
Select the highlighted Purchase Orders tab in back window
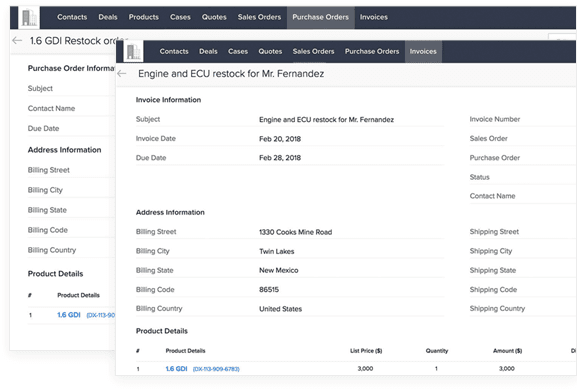[x=321, y=17]
